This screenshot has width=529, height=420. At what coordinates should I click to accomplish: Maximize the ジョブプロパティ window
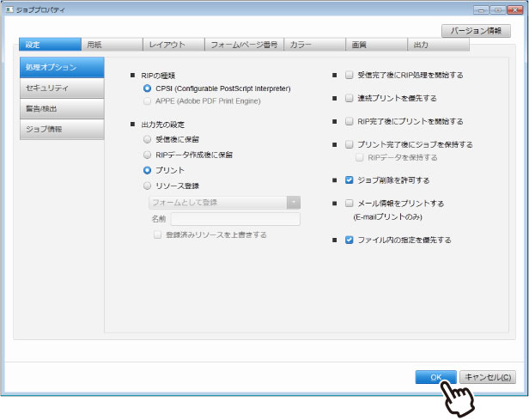497,10
